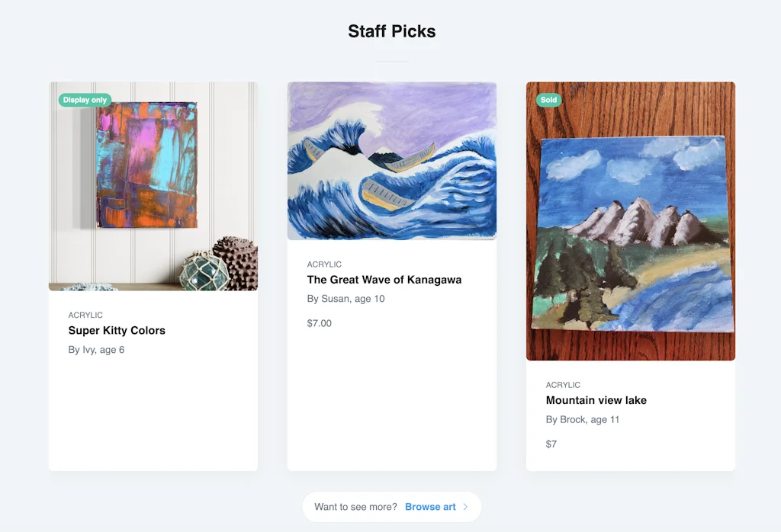This screenshot has width=781, height=532.
Task: Click the By Susan, age 10 text
Action: point(346,299)
